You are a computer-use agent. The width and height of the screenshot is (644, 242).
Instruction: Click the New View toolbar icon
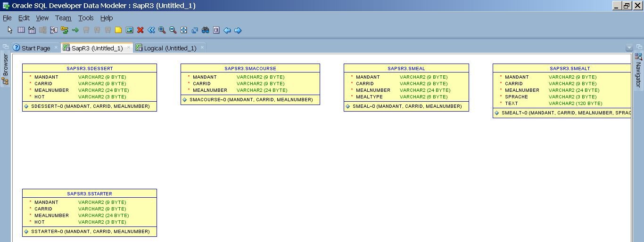32,30
